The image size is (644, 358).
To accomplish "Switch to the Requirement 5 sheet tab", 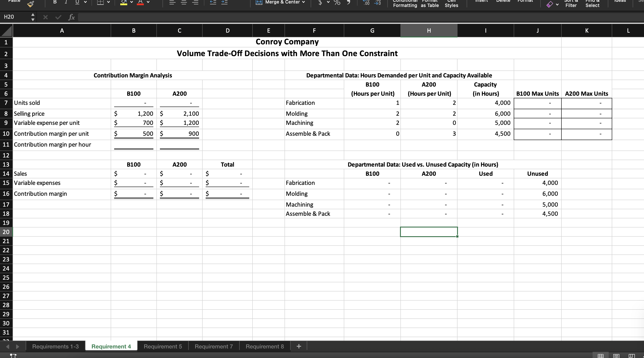I will click(x=163, y=346).
